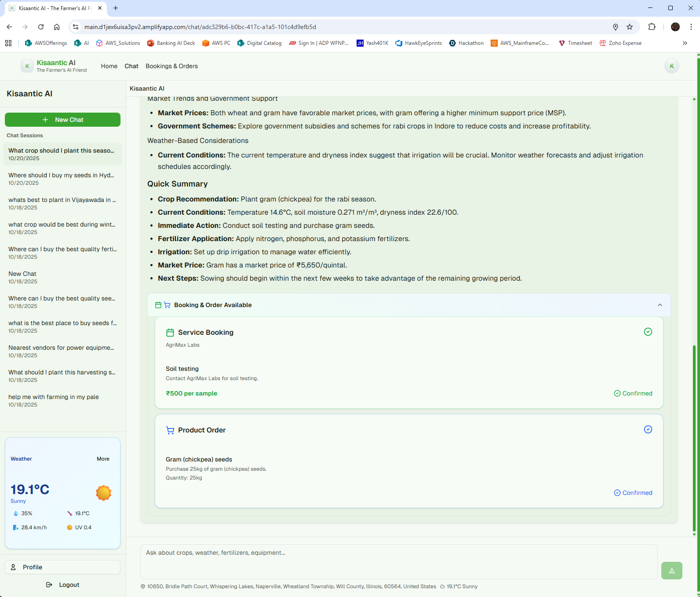This screenshot has width=700, height=597.
Task: Open the user avatar K icon
Action: click(671, 66)
